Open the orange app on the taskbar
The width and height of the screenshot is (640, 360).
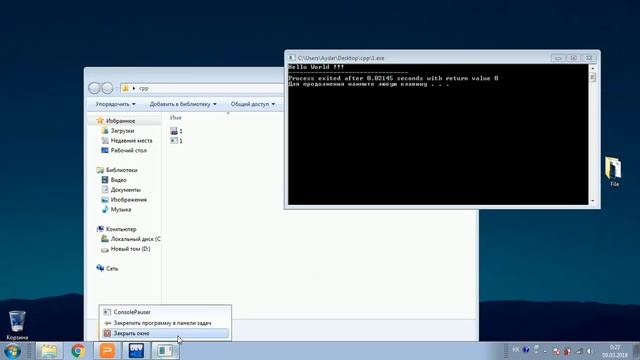[x=107, y=351]
